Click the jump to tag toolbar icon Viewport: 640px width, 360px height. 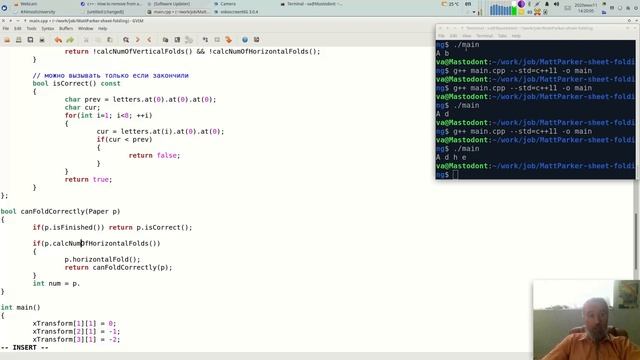pyautogui.click(x=229, y=40)
